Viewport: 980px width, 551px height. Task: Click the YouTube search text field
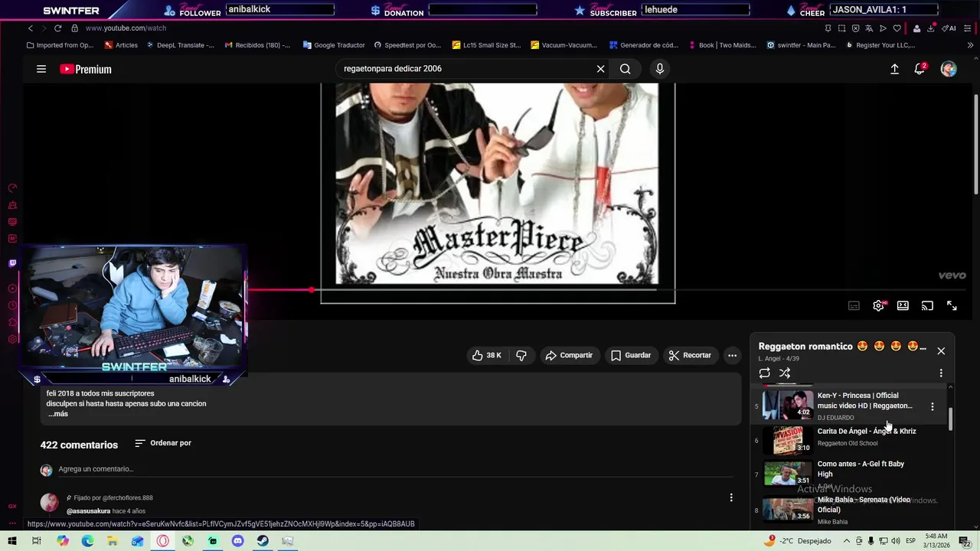[x=465, y=69]
